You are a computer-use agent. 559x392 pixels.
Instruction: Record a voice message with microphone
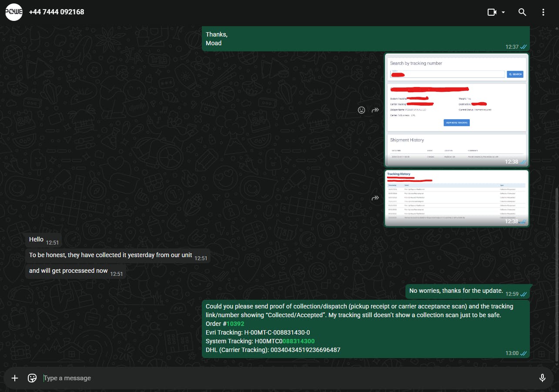click(542, 378)
